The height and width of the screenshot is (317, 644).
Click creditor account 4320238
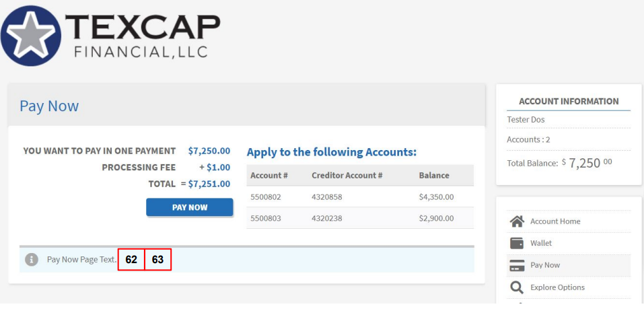pyautogui.click(x=327, y=219)
